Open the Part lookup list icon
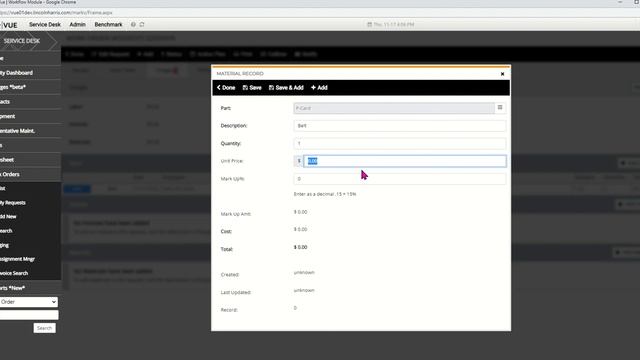The width and height of the screenshot is (640, 360). (500, 108)
